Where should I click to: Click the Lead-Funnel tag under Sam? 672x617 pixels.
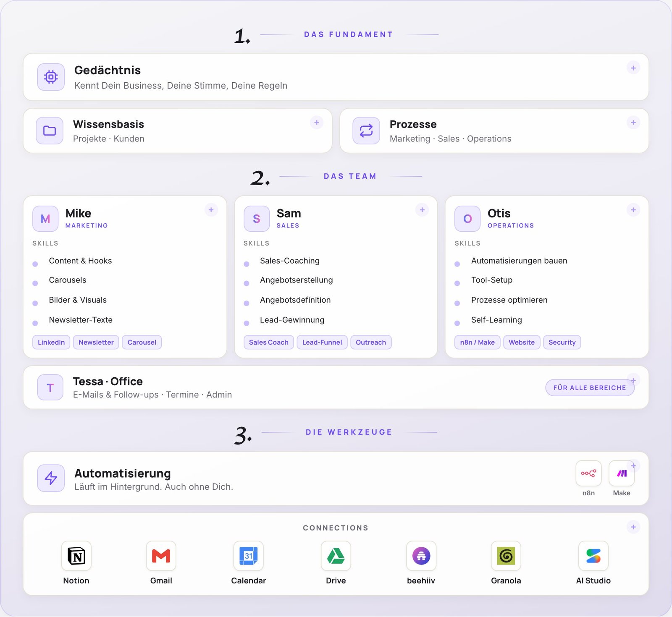coord(322,342)
